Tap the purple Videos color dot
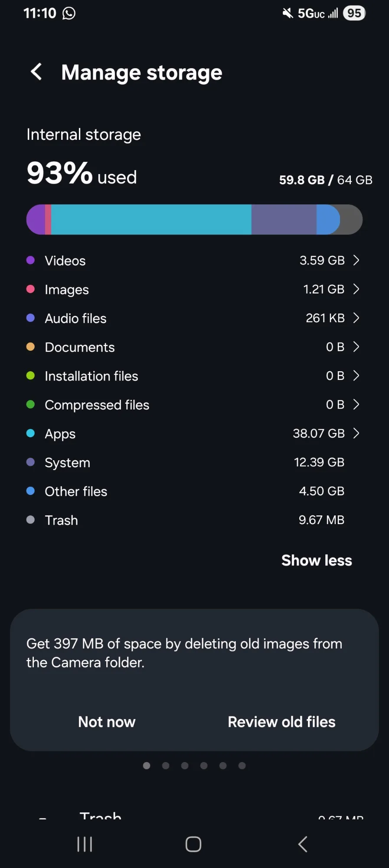The image size is (389, 868). pyautogui.click(x=30, y=261)
